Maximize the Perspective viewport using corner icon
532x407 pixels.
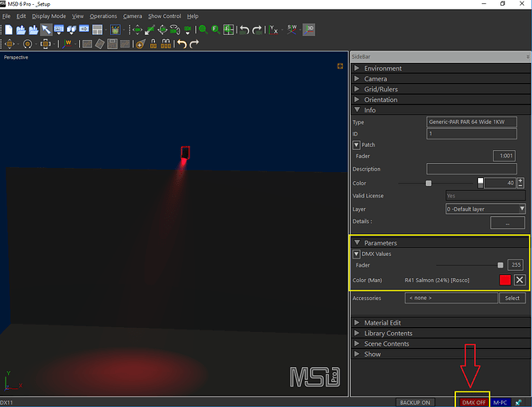tap(340, 66)
